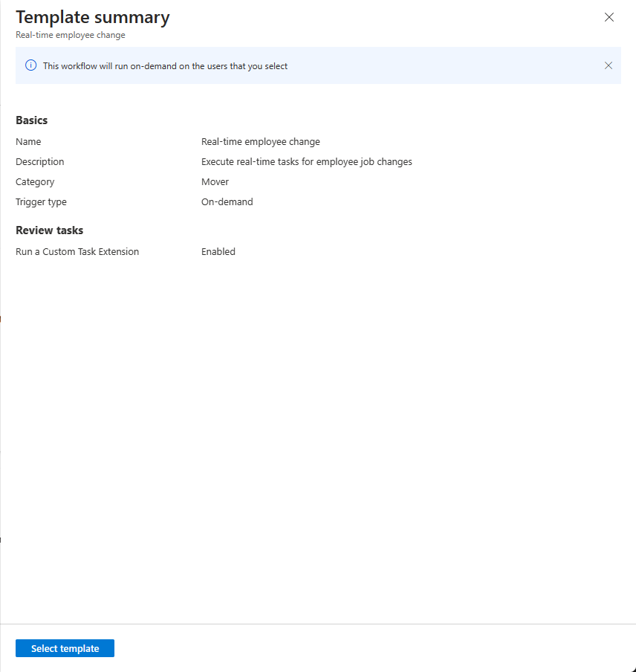This screenshot has width=636, height=672.
Task: Click the Description field label
Action: coord(39,161)
